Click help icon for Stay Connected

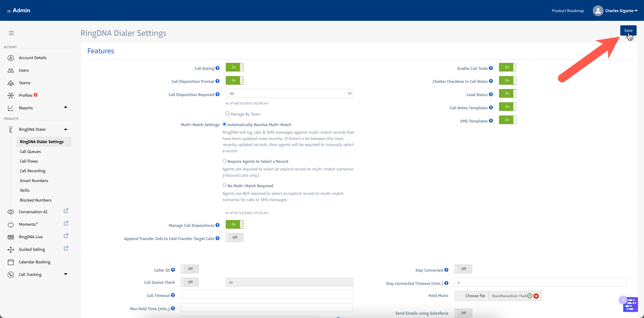tap(446, 270)
